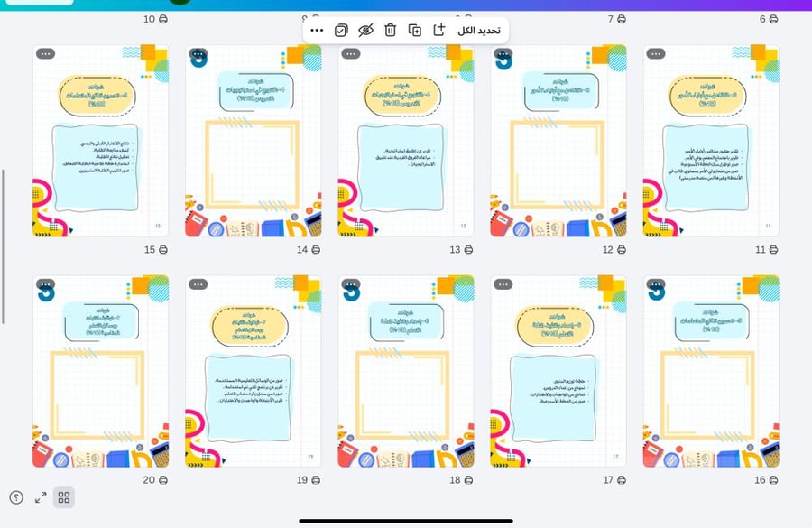Open the three-dot menu on page 15 thumbnail

(46, 53)
